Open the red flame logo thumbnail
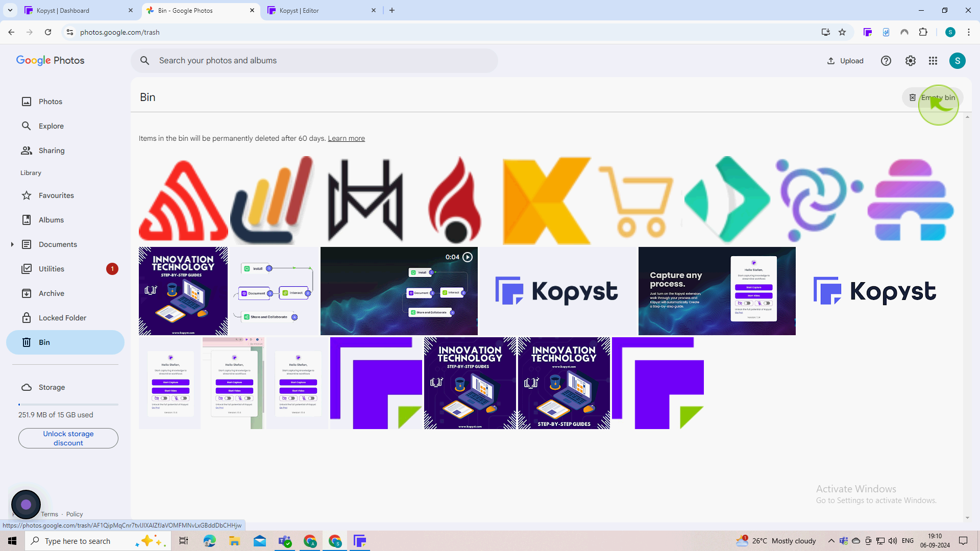 [455, 200]
